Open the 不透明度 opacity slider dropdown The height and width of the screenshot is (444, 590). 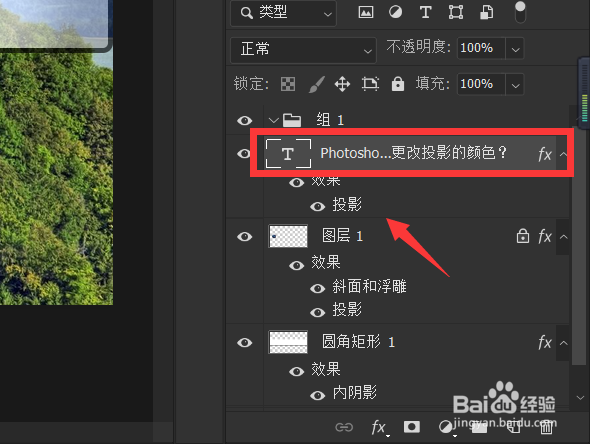tap(515, 49)
